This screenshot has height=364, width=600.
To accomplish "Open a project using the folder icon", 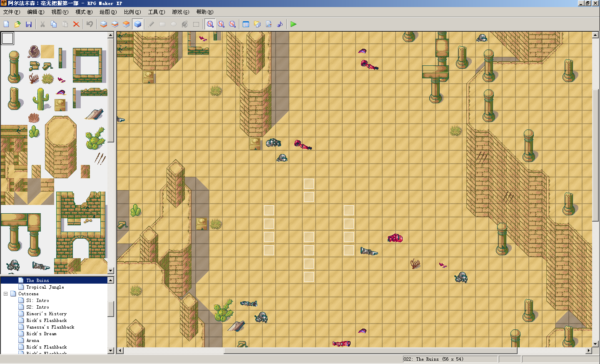I will pos(17,24).
